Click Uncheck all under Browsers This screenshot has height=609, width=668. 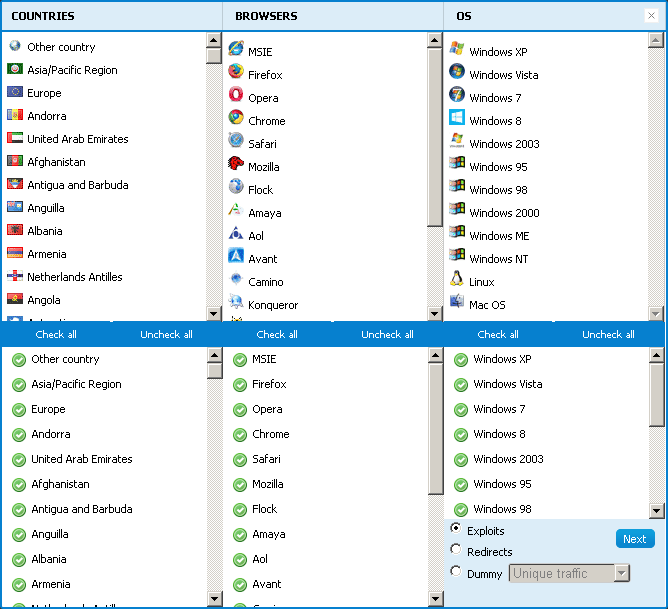tap(387, 334)
